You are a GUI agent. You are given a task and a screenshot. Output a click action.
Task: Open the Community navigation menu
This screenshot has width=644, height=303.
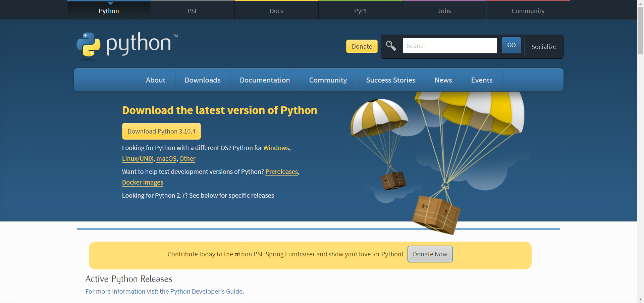point(328,80)
